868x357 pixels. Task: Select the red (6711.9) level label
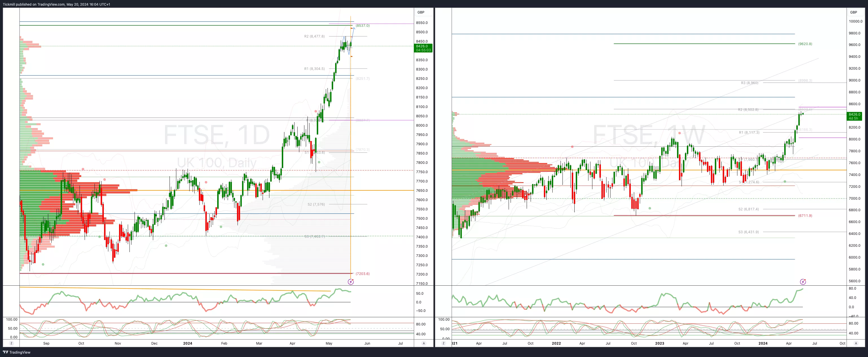click(x=805, y=215)
